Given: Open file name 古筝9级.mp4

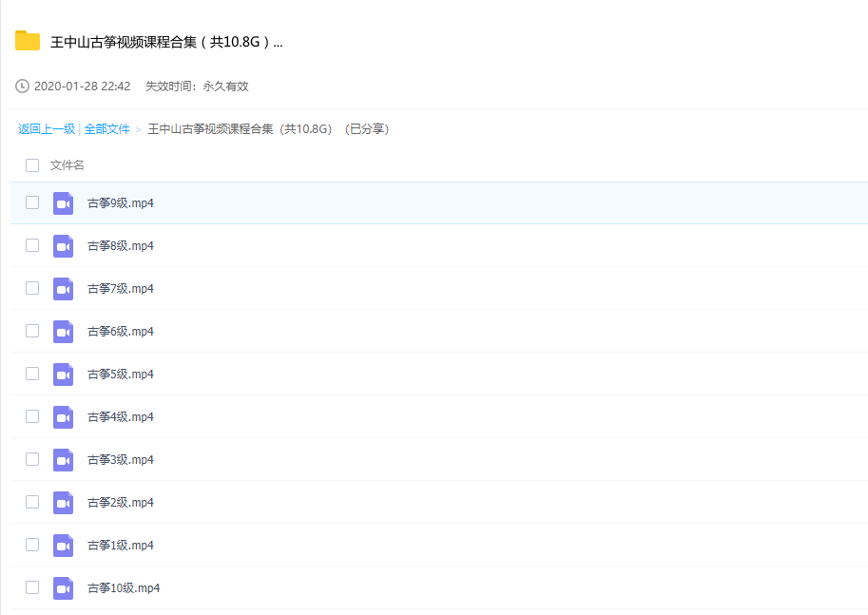Looking at the screenshot, I should point(120,203).
